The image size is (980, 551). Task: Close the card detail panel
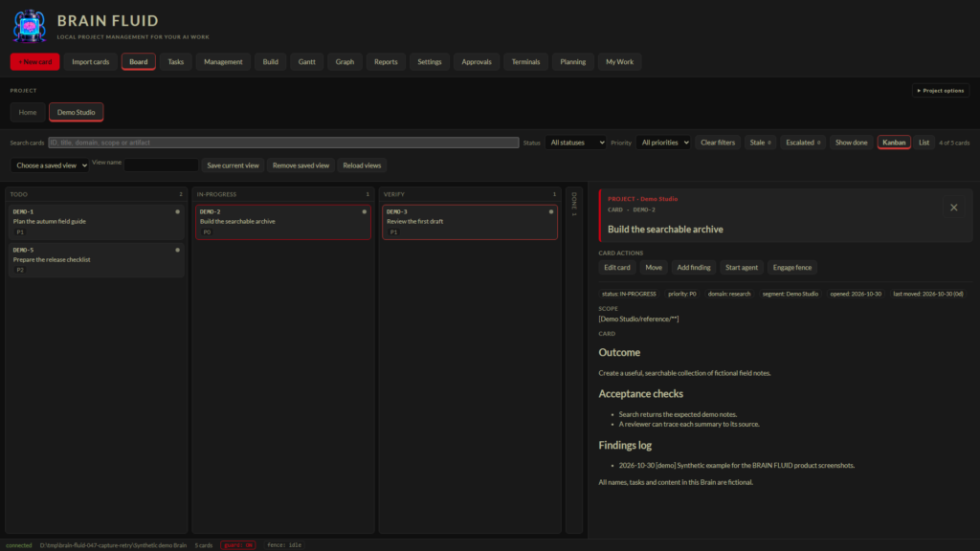point(953,208)
